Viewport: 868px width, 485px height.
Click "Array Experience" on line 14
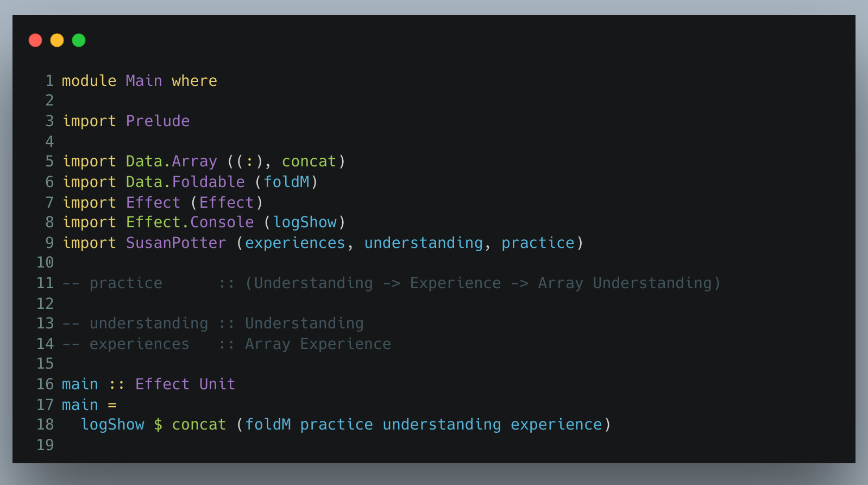tap(318, 344)
